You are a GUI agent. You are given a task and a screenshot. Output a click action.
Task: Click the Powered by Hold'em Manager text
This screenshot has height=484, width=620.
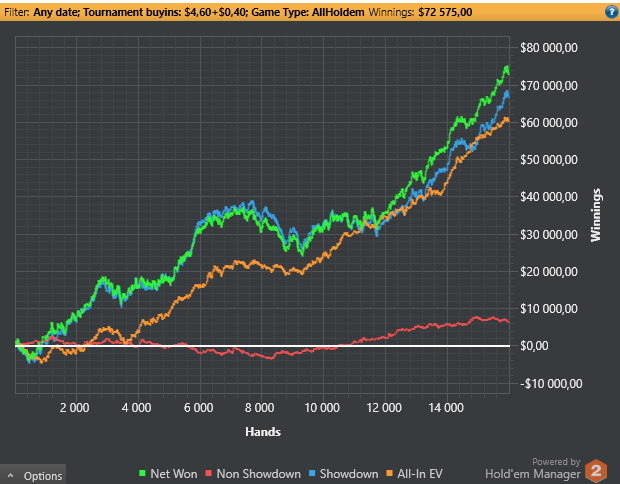533,469
